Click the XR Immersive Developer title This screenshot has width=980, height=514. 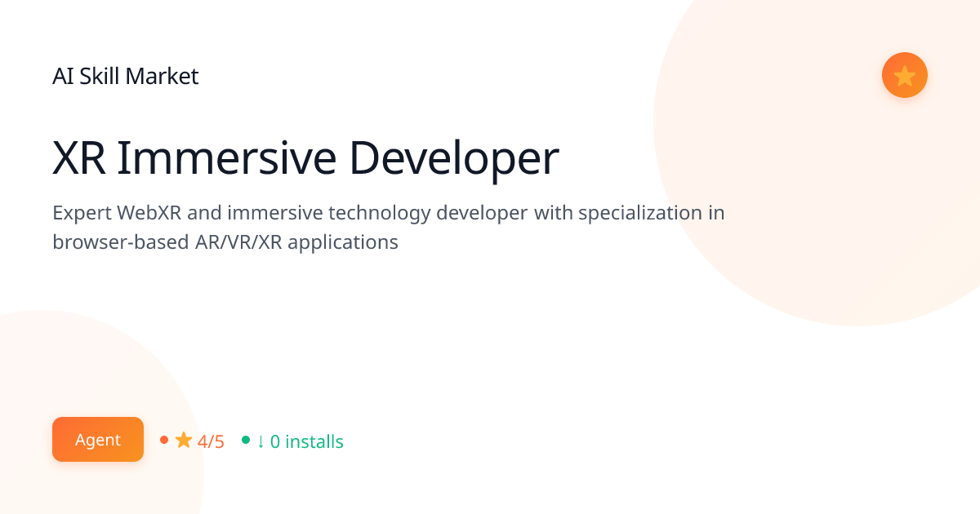click(306, 158)
